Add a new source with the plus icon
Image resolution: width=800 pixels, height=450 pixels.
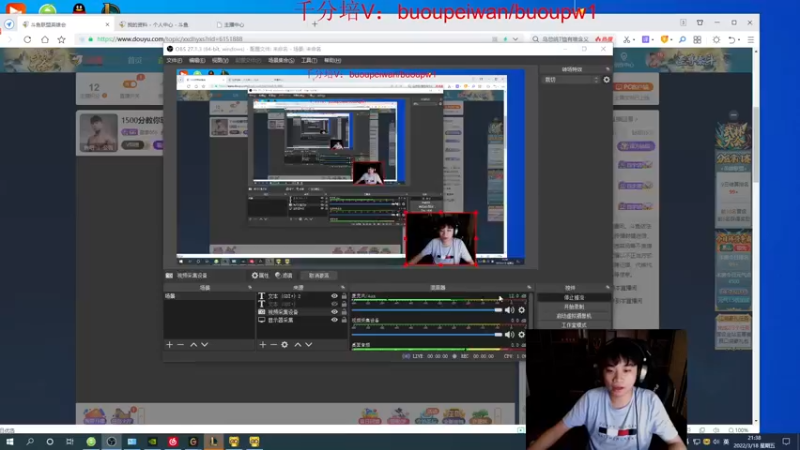(x=263, y=345)
